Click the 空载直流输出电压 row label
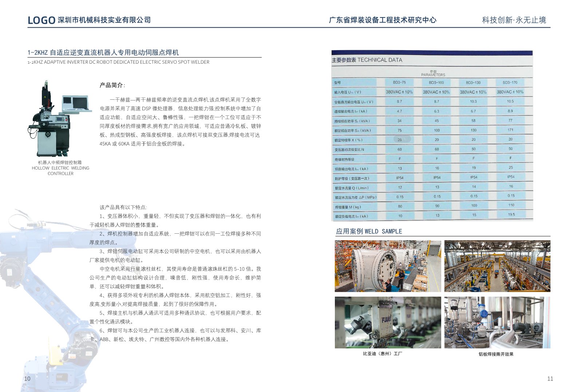The width and height of the screenshot is (578, 392). click(354, 102)
